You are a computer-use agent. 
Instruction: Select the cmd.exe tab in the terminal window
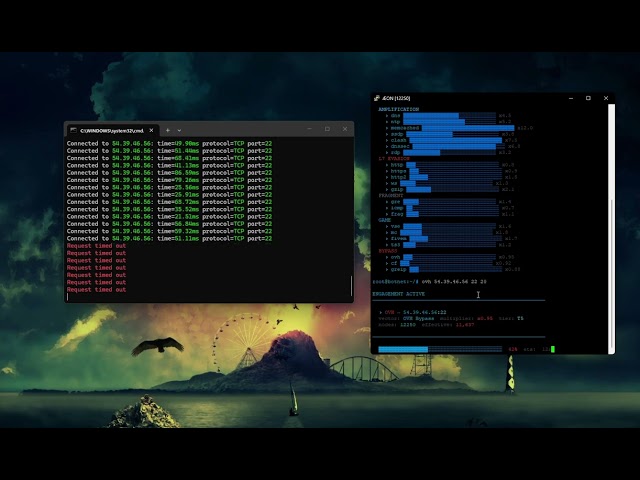tap(112, 130)
